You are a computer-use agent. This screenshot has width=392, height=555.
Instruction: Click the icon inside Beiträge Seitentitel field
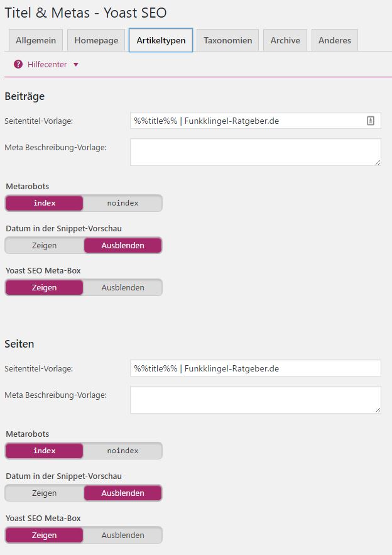(371, 121)
